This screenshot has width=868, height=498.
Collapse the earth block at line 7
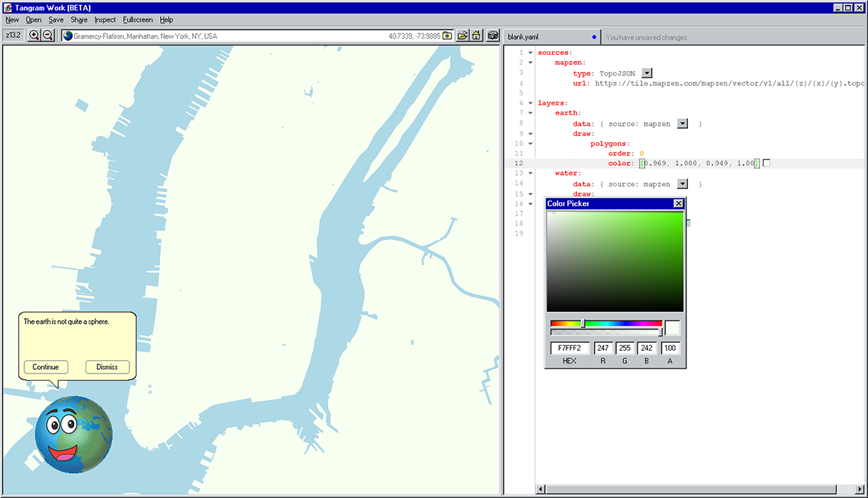point(530,113)
